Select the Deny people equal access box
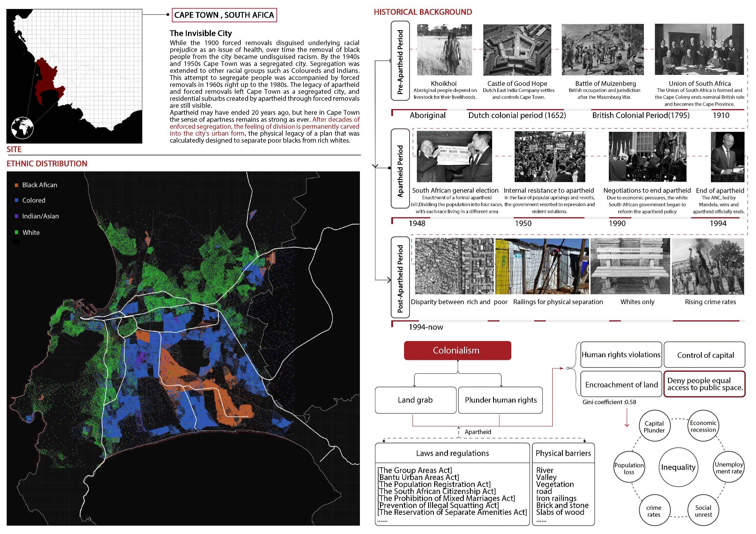 (704, 384)
